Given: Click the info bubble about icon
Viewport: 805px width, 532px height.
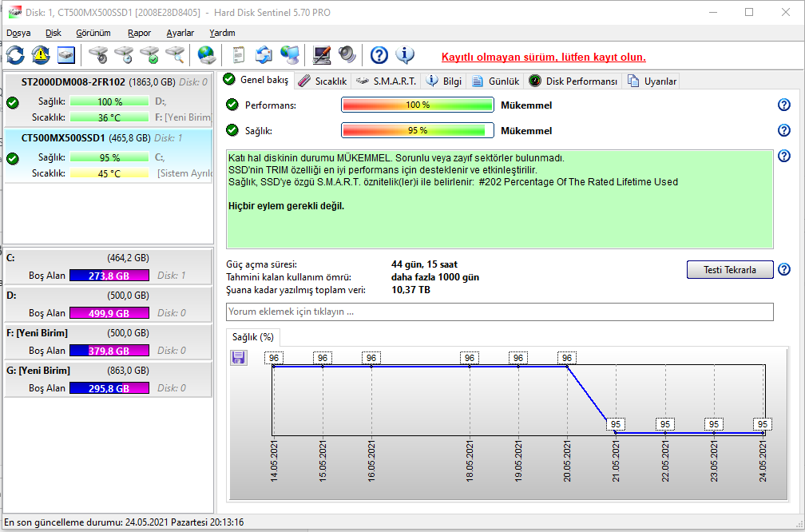Looking at the screenshot, I should pos(405,55).
